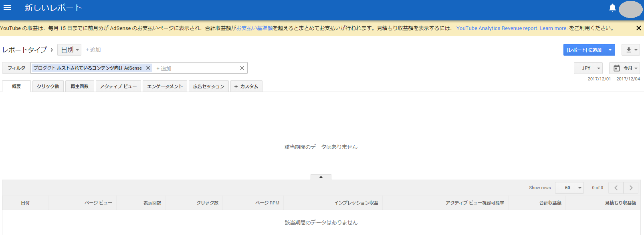Open the JPY currency dropdown
Viewport: 644px width, 236px height.
pyautogui.click(x=588, y=68)
